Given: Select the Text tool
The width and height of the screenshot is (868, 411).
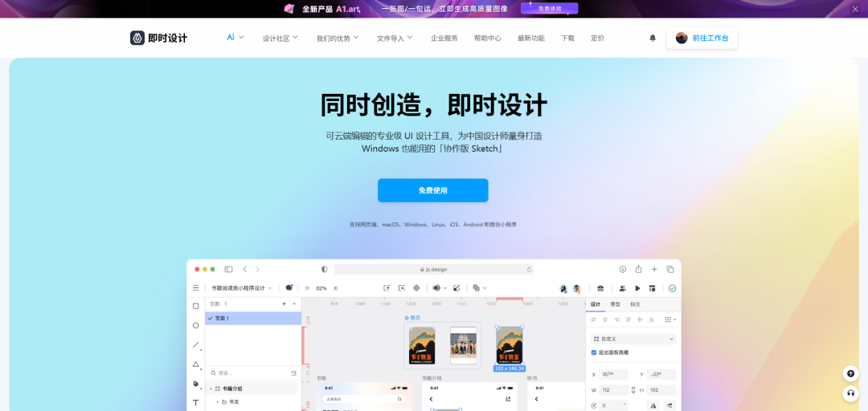Looking at the screenshot, I should (195, 403).
